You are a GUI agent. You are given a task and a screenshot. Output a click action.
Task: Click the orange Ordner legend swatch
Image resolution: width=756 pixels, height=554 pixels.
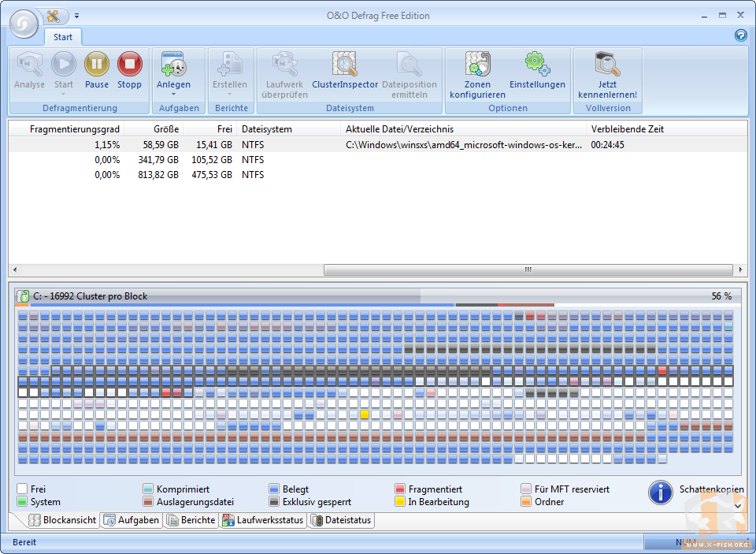click(x=526, y=502)
